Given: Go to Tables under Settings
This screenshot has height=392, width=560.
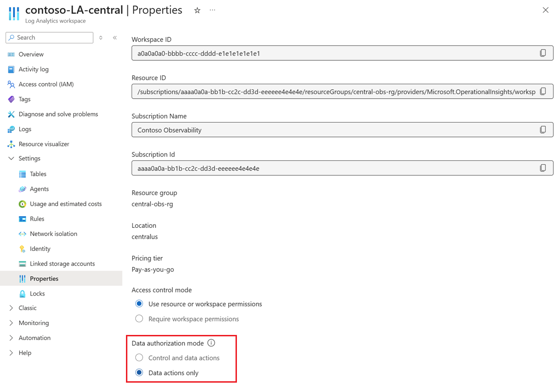Looking at the screenshot, I should 38,174.
